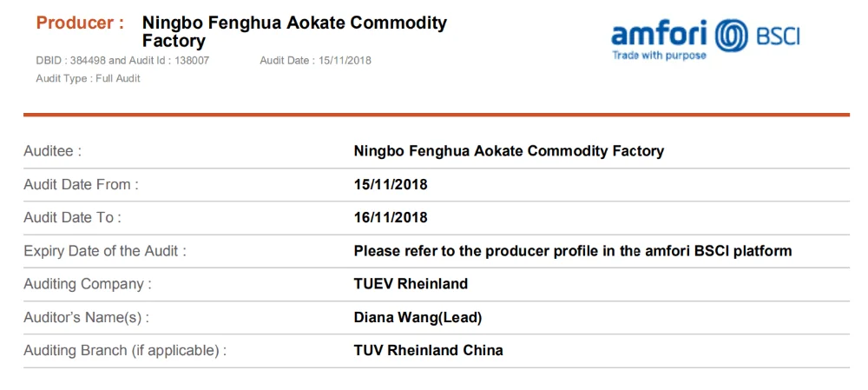
Task: Select the Diana Wang(Lead) auditor name
Action: [418, 318]
